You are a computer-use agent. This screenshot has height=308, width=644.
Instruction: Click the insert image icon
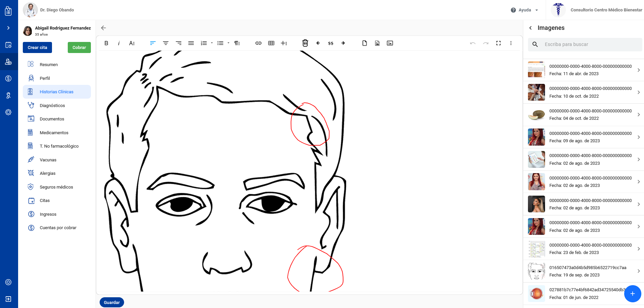(x=390, y=43)
